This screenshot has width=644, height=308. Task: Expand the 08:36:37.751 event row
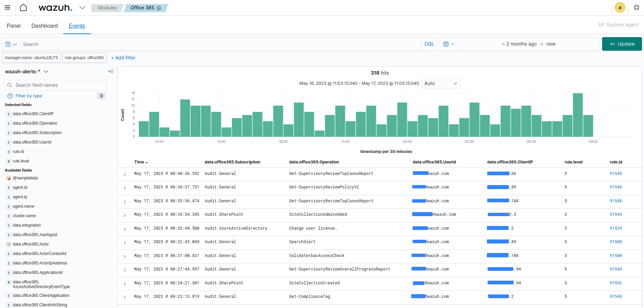pyautogui.click(x=125, y=188)
